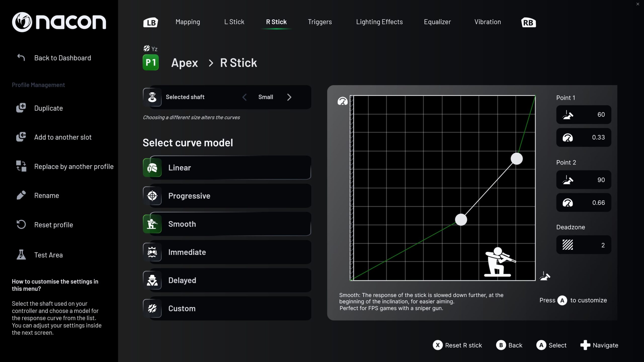Viewport: 644px width, 362px height.
Task: Click the upper curve control point handle
Action: pos(517,159)
